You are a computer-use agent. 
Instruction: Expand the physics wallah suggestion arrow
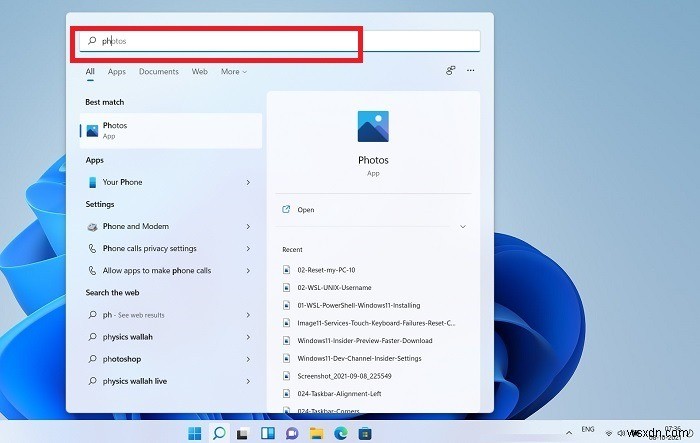pyautogui.click(x=248, y=337)
